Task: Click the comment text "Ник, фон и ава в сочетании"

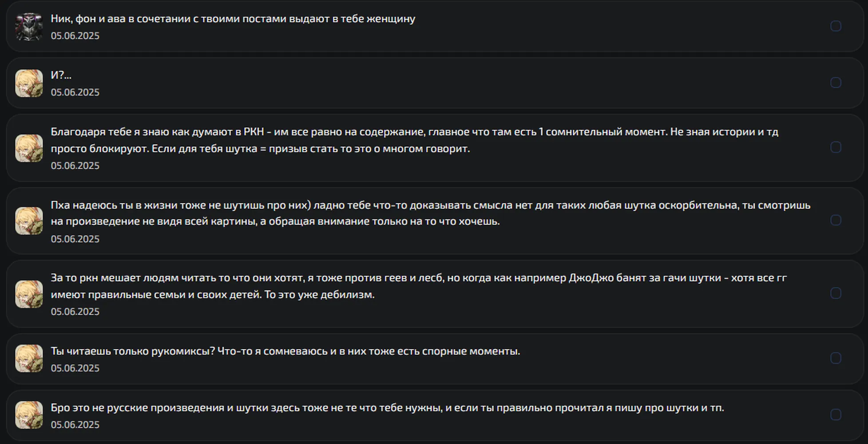Action: [x=120, y=19]
